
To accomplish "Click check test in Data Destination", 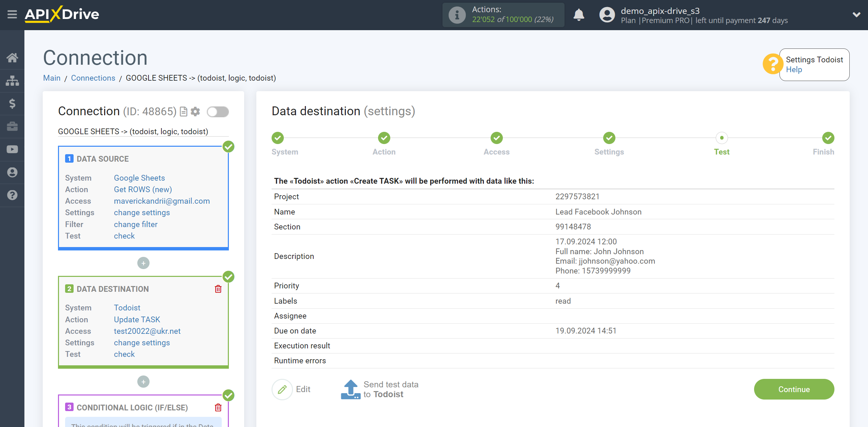I will click(124, 354).
